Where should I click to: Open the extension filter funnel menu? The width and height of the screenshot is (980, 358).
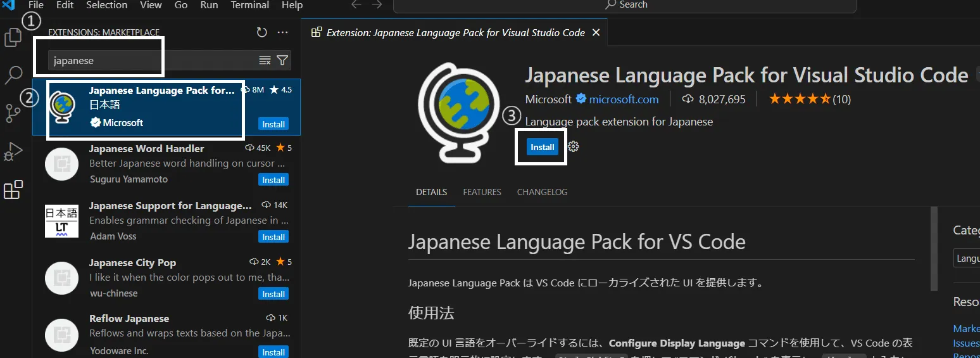(283, 61)
